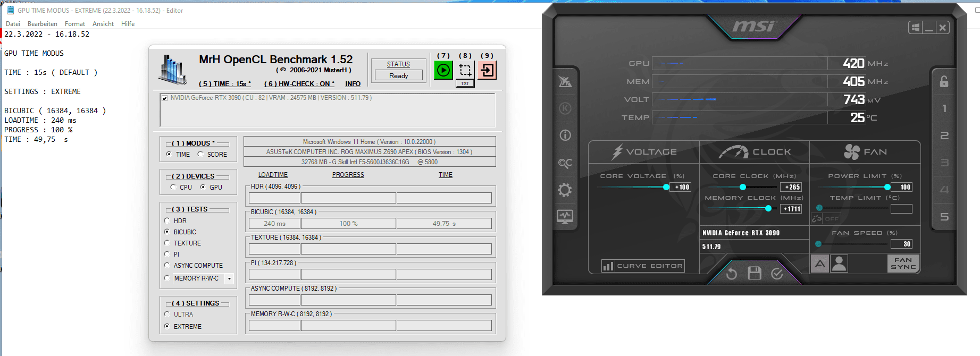Switch to user-defined fan mode icon

pyautogui.click(x=839, y=264)
